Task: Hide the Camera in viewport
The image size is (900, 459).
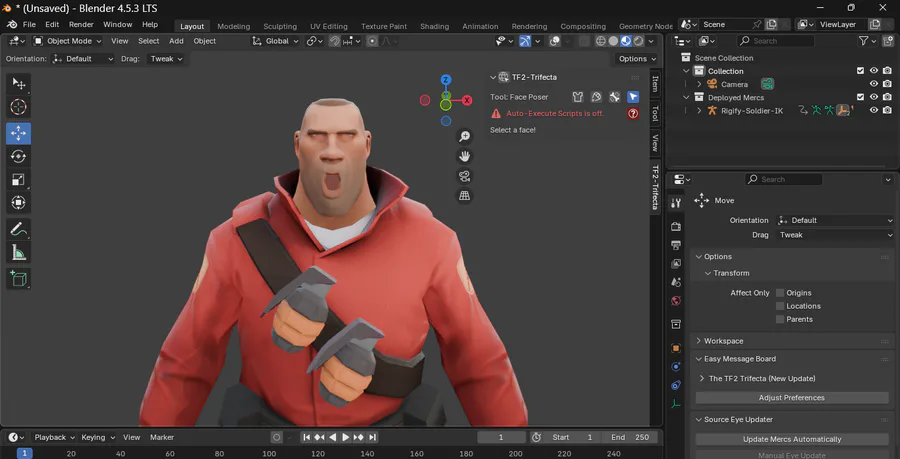Action: pos(874,84)
